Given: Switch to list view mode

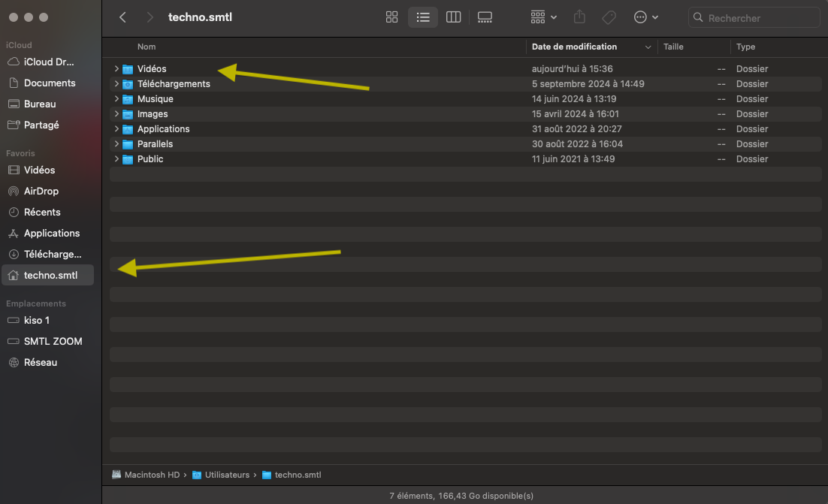Looking at the screenshot, I should (422, 17).
